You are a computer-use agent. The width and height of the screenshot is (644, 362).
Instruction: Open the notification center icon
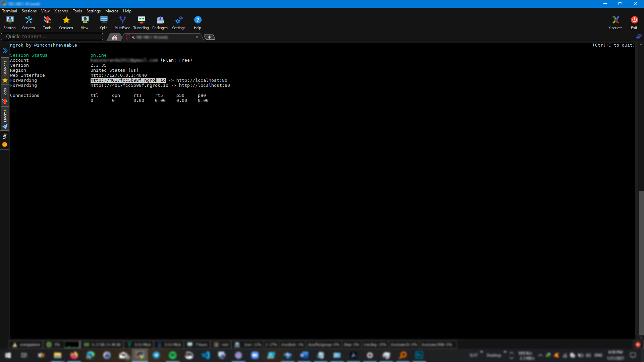tap(633, 355)
